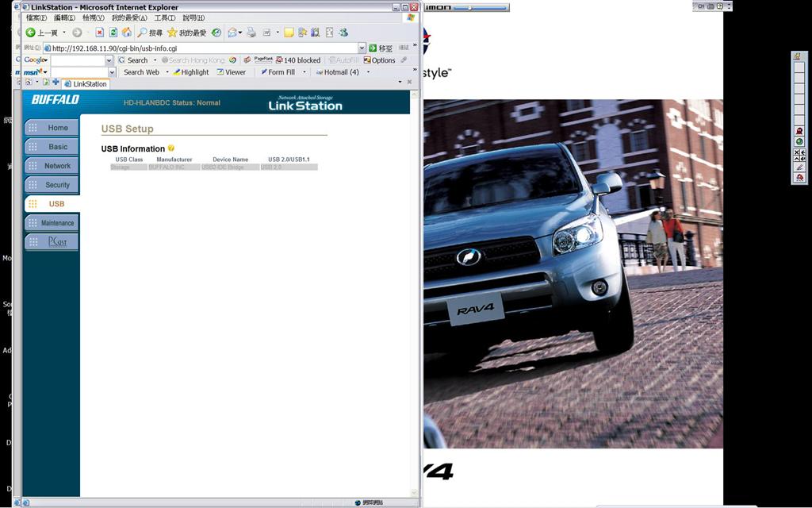Click the green circle icon on side panel
Image resolution: width=812 pixels, height=508 pixels.
coord(799,141)
